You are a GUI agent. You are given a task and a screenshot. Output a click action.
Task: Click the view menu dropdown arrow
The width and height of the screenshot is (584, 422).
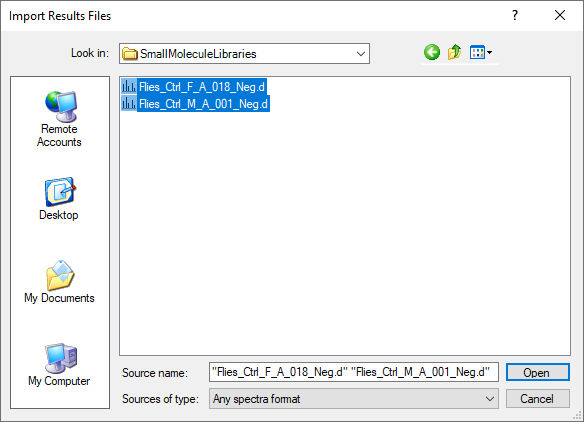(490, 53)
